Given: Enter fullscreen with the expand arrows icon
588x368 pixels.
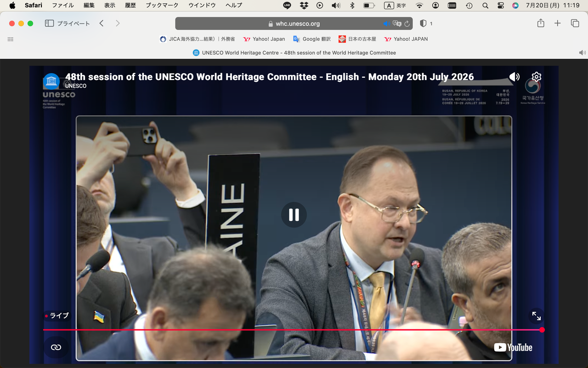Looking at the screenshot, I should pos(537,316).
